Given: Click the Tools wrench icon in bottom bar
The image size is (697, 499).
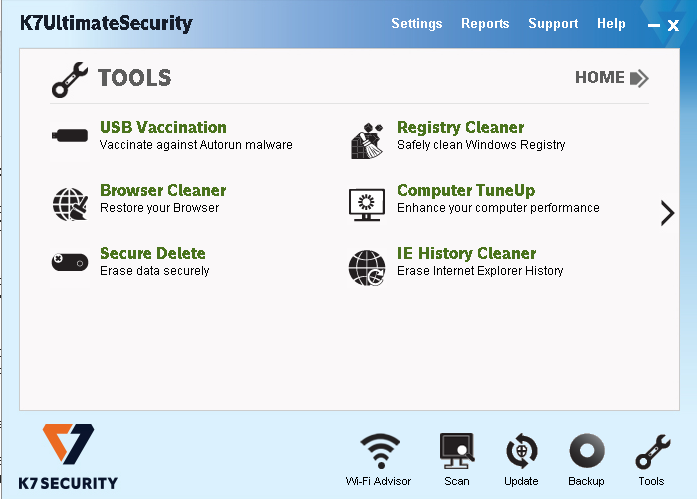Looking at the screenshot, I should [x=653, y=451].
